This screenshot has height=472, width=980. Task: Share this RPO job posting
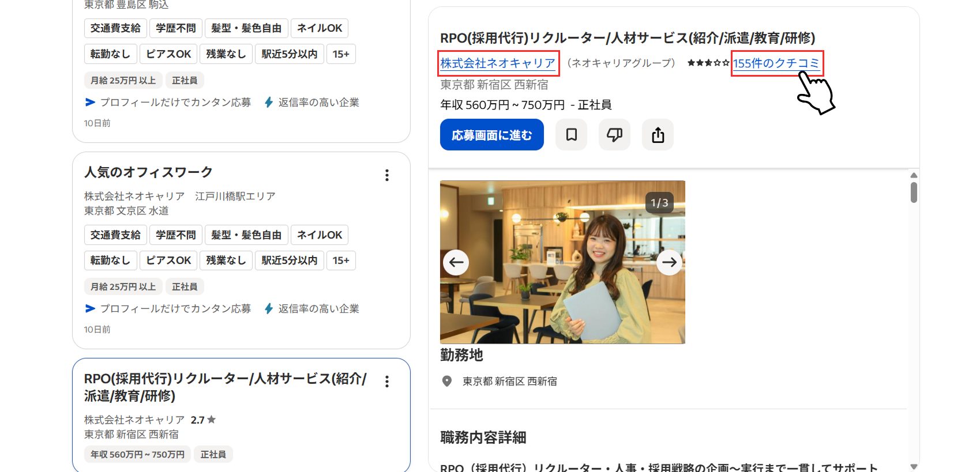click(x=658, y=135)
